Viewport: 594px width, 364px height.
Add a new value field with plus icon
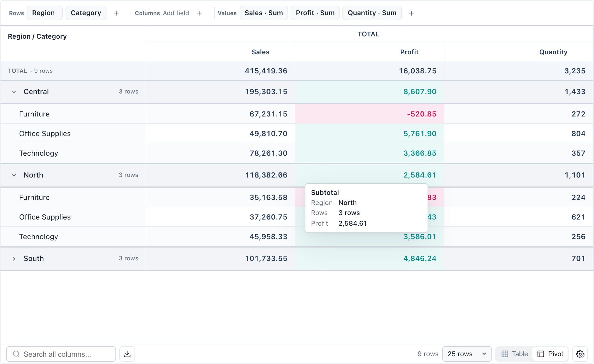pos(412,13)
